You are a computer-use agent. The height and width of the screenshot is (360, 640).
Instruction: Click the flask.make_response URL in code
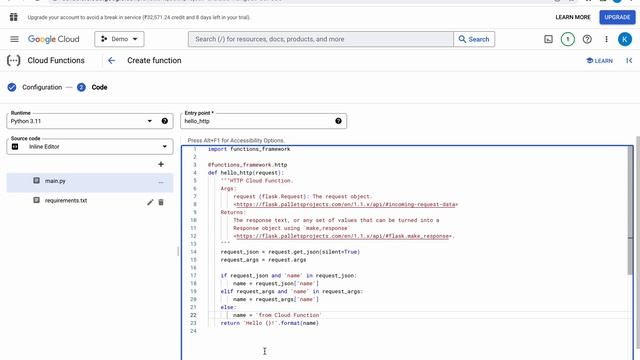point(342,236)
